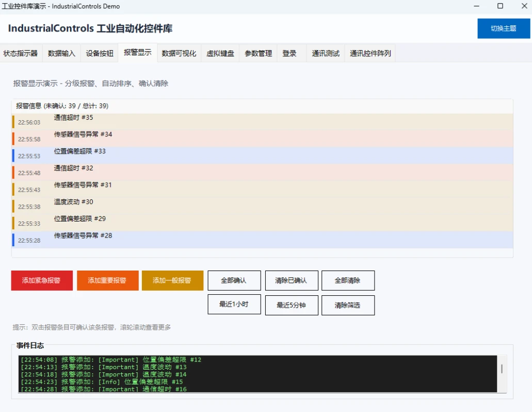The width and height of the screenshot is (532, 412).
Task: Click log entry [Info] 位置偏差超限 #15
Action: [102, 382]
